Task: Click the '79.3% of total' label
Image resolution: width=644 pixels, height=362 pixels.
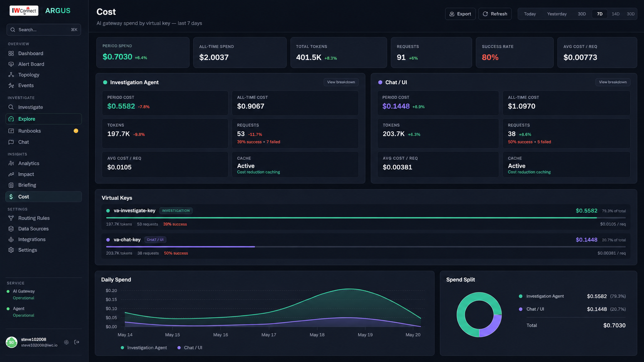Action: tap(614, 211)
